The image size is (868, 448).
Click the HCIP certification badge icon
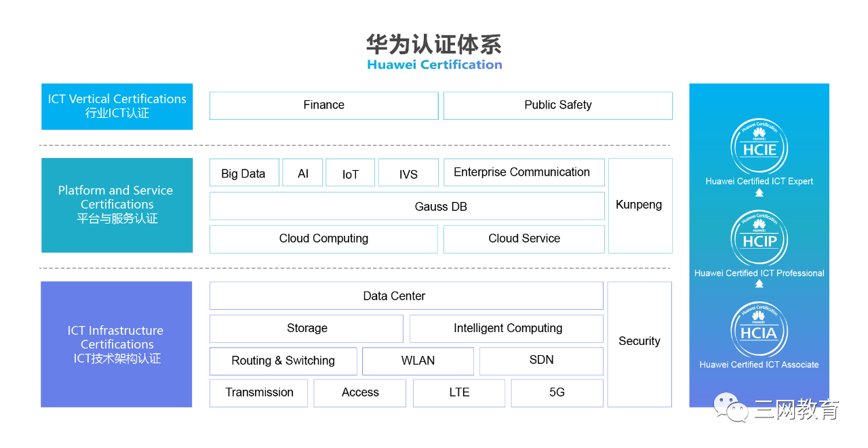[759, 238]
